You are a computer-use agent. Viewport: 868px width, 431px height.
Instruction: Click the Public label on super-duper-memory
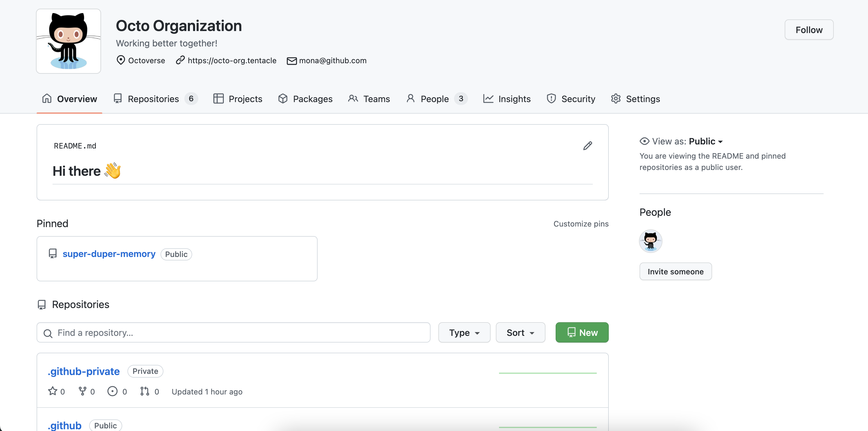click(176, 254)
